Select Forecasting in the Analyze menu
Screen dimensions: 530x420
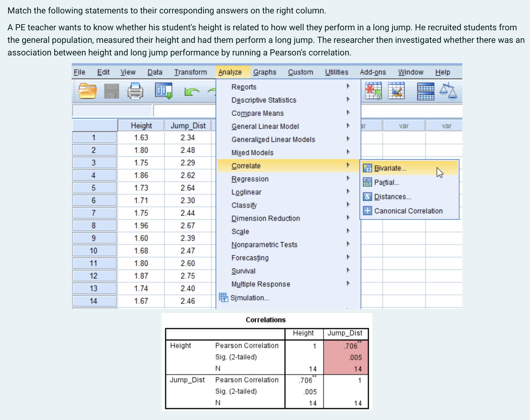(288, 258)
